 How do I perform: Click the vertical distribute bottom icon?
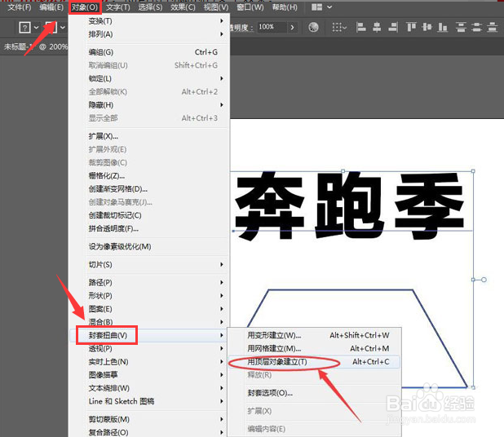click(492, 28)
